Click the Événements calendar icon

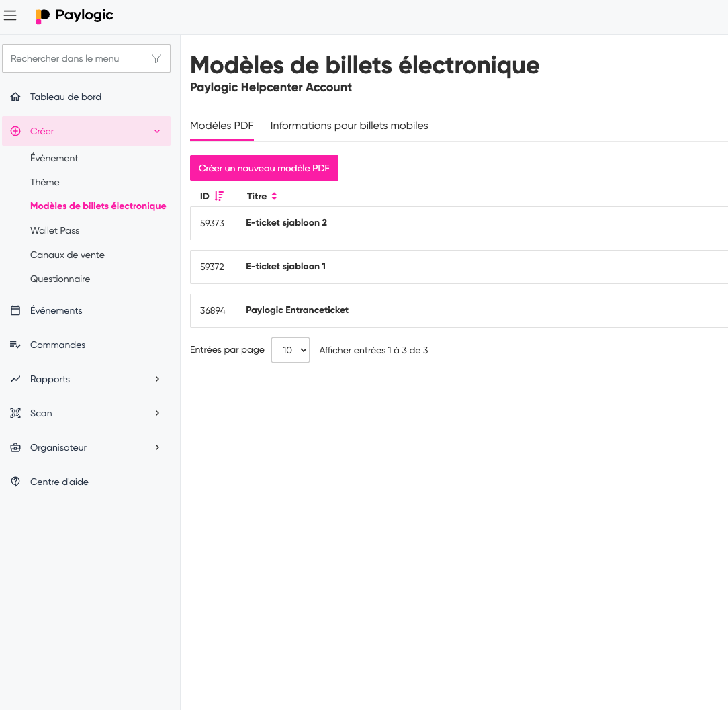pos(15,310)
